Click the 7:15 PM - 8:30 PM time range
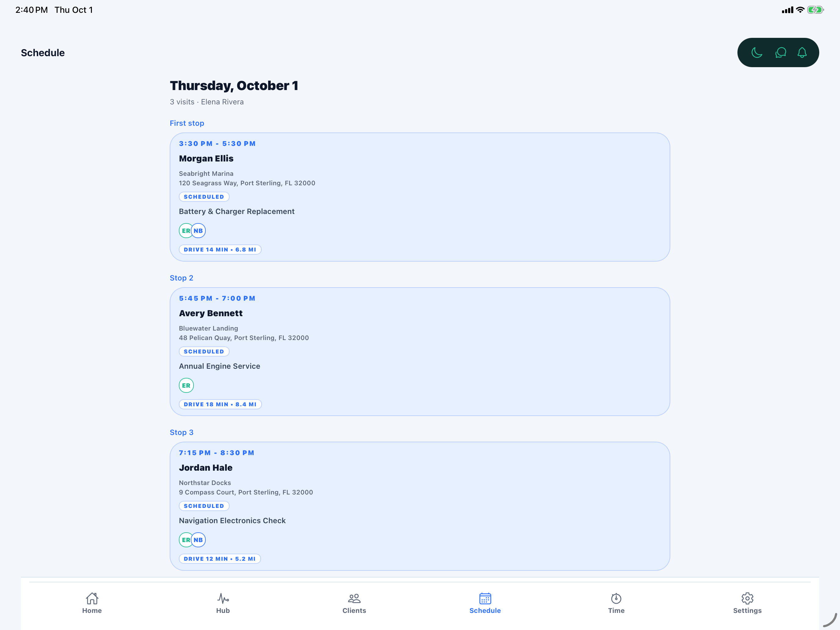 pyautogui.click(x=216, y=453)
